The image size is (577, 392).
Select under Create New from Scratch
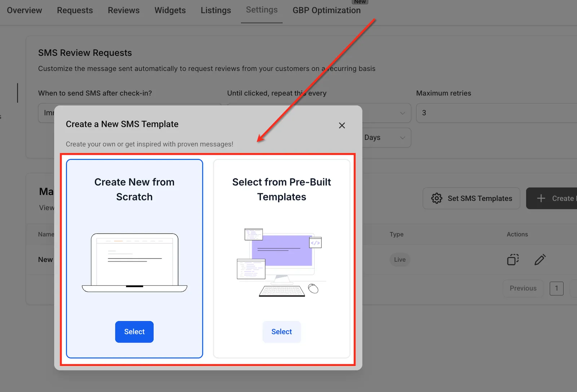tap(135, 332)
